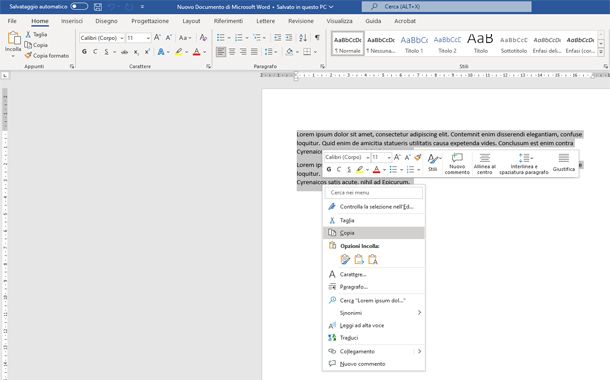This screenshot has width=610, height=380.
Task: Increase font size with ribbon A-up icon
Action: coord(157,38)
